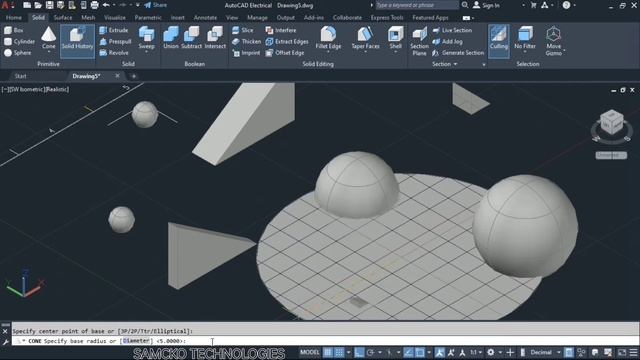Select the Generate Section tool
This screenshot has width=640, height=360.
point(458,53)
